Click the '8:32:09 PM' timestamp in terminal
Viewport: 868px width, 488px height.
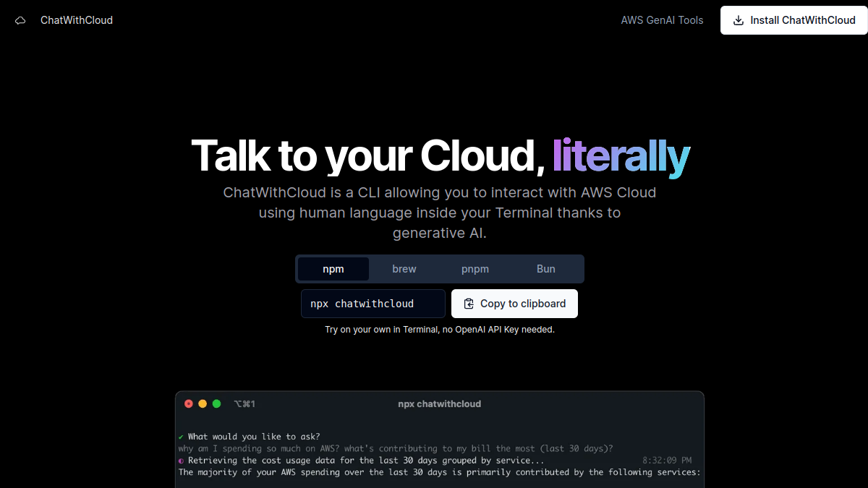click(667, 460)
